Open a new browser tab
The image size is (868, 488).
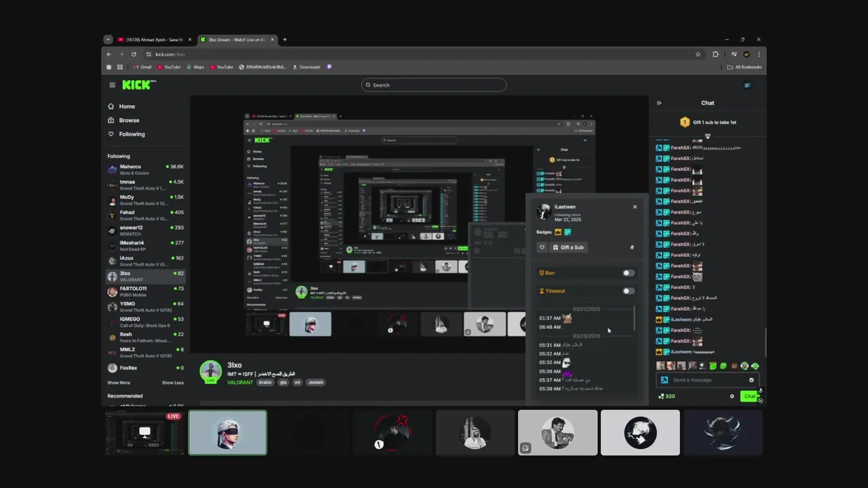coord(285,39)
